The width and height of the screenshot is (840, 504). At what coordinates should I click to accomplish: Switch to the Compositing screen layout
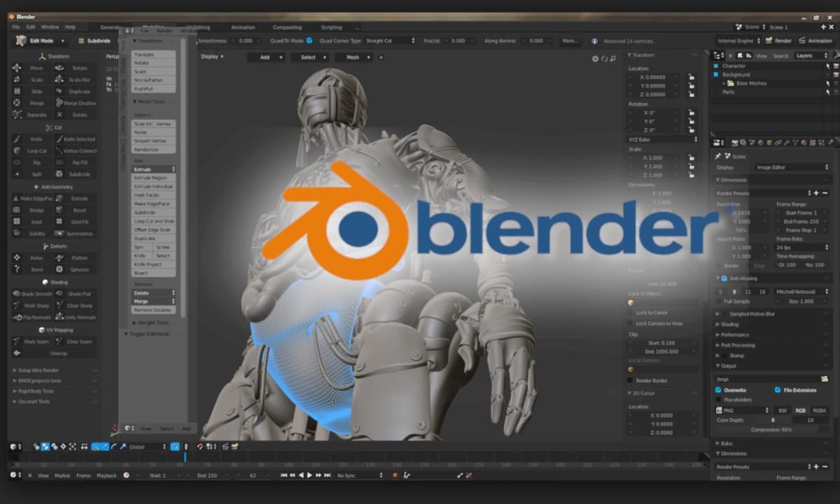[289, 27]
